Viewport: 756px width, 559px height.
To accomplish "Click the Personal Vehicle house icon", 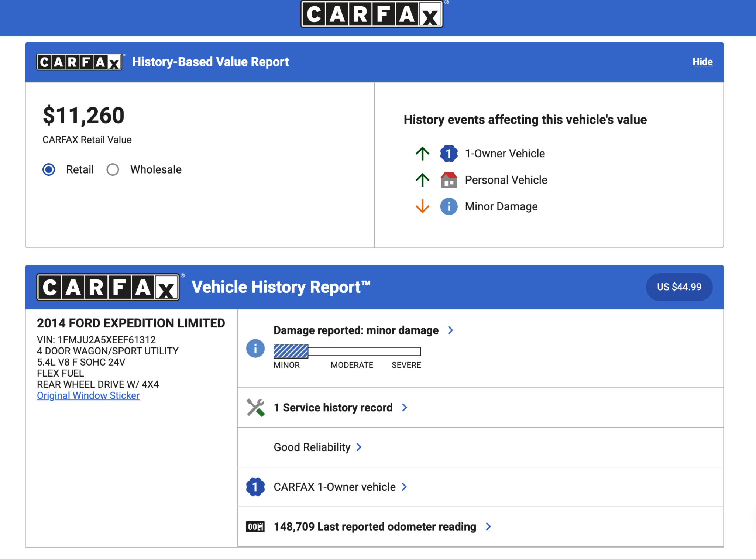I will point(449,180).
